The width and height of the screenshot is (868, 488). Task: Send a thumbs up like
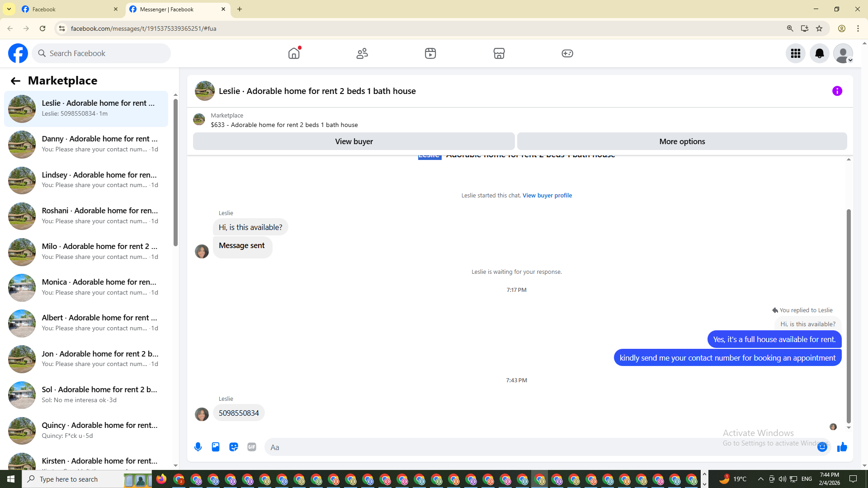click(x=842, y=447)
